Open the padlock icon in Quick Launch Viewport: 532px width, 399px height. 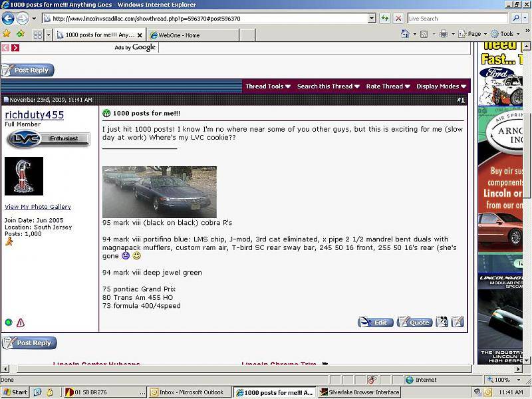point(49,392)
